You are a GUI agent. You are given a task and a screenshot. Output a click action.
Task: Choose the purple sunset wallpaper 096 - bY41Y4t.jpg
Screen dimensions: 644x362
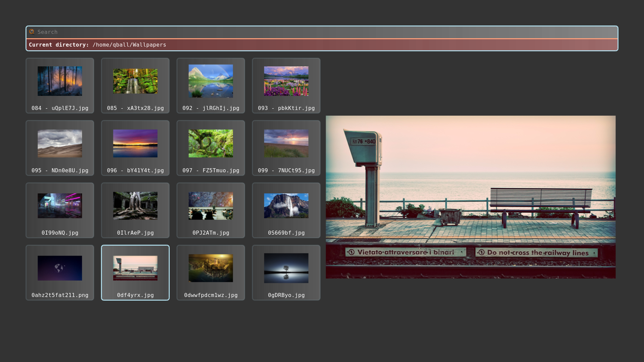click(x=135, y=148)
